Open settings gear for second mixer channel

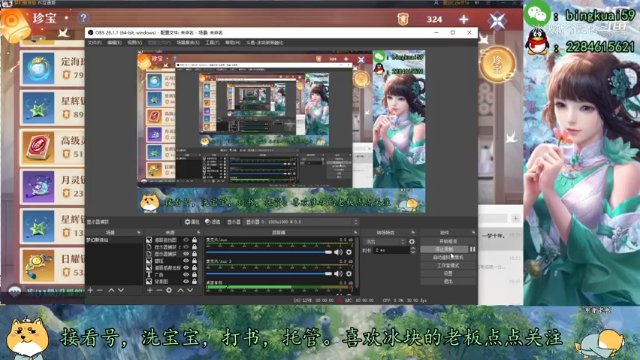349,274
